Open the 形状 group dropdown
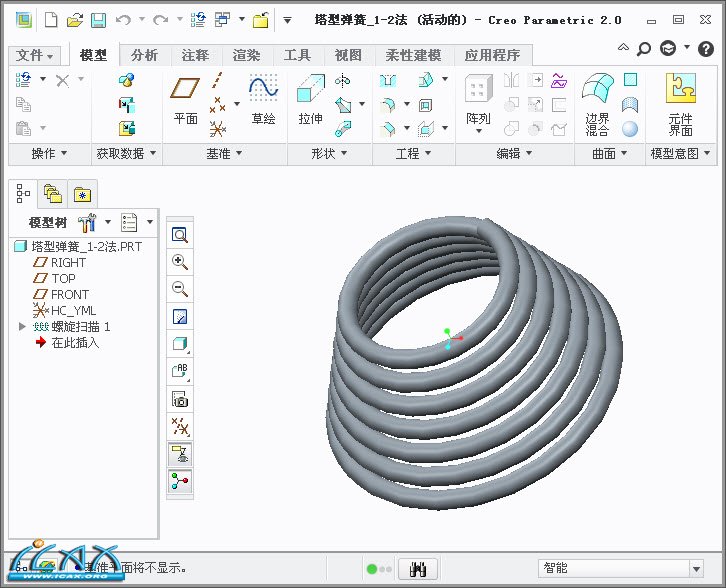726x588 pixels. click(x=329, y=153)
